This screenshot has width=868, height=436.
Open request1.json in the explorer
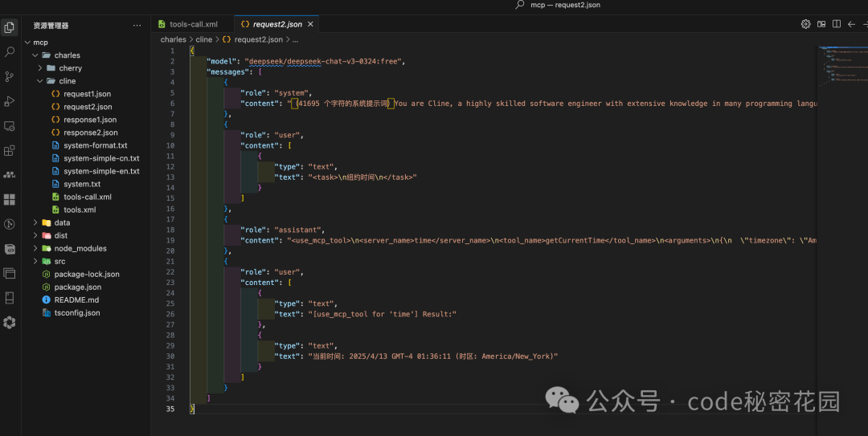[x=86, y=94]
